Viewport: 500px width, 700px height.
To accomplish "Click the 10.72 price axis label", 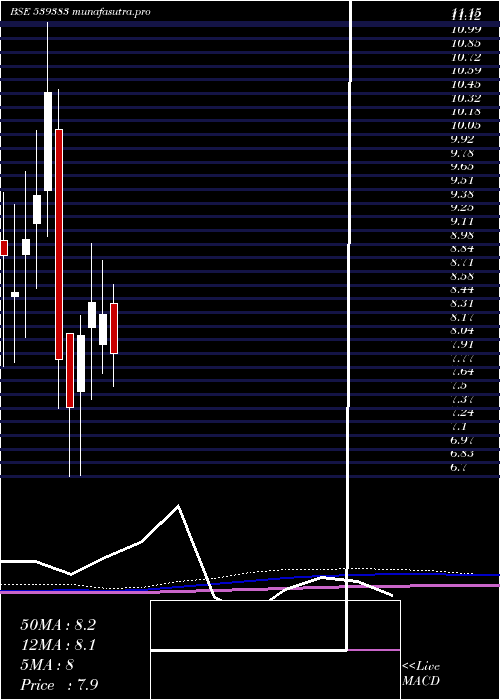I will click(x=466, y=57).
